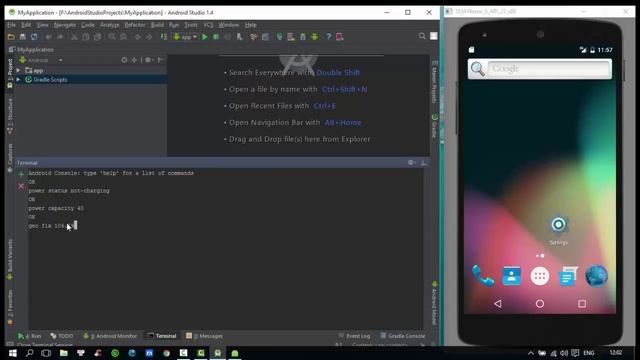Click Search Everywhere magnifier at toolbar right
The height and width of the screenshot is (360, 640).
[422, 36]
